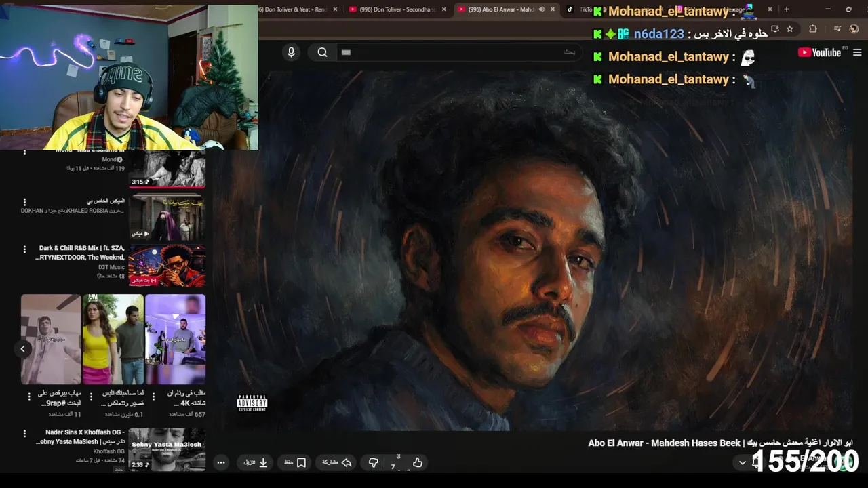Close the Don Toliver - Secondhand tab
Screen dimensions: 868x488
tap(444, 9)
